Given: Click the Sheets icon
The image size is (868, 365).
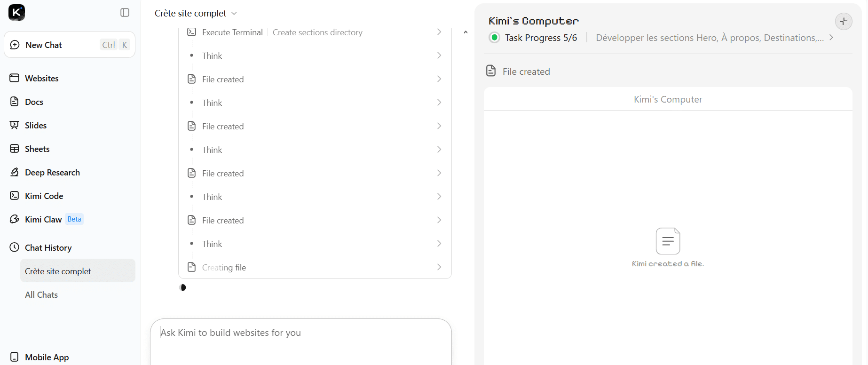Looking at the screenshot, I should pos(15,149).
